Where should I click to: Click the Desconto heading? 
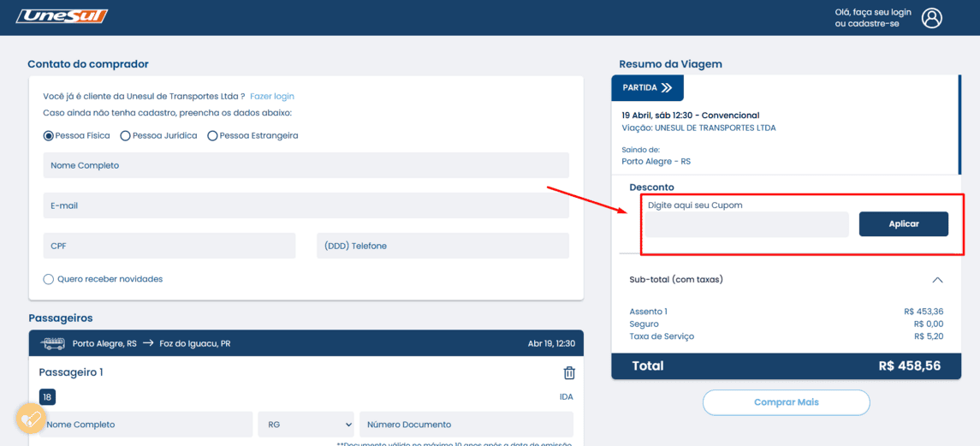(652, 187)
